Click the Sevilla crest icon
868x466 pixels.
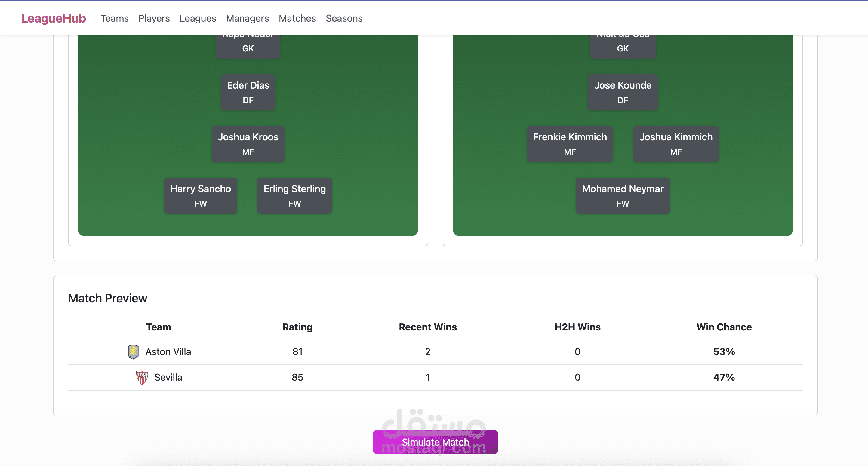pyautogui.click(x=142, y=377)
